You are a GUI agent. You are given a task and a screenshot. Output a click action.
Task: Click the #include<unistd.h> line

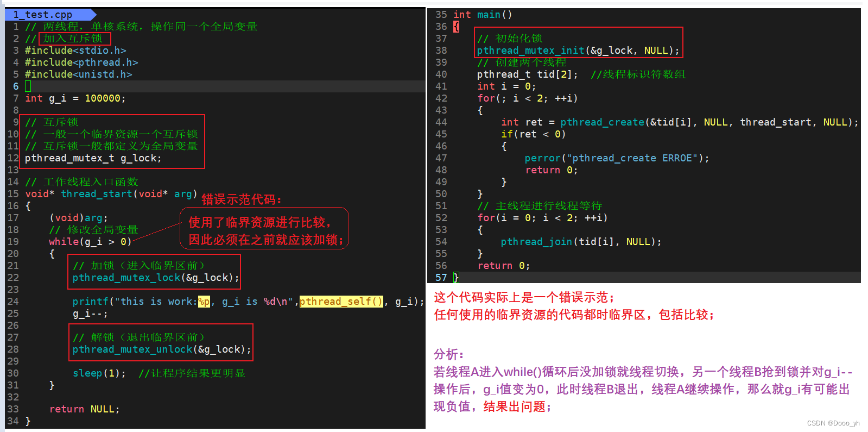tap(79, 74)
